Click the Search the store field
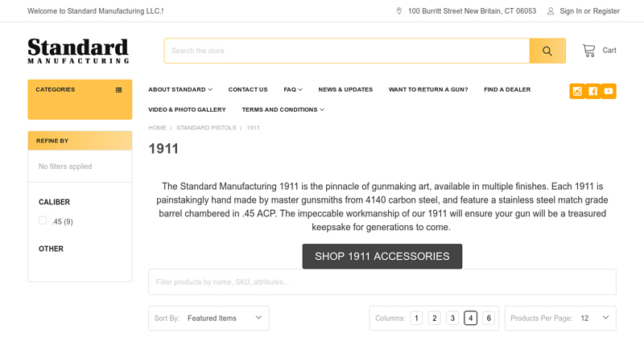This screenshot has width=644, height=362. 347,51
